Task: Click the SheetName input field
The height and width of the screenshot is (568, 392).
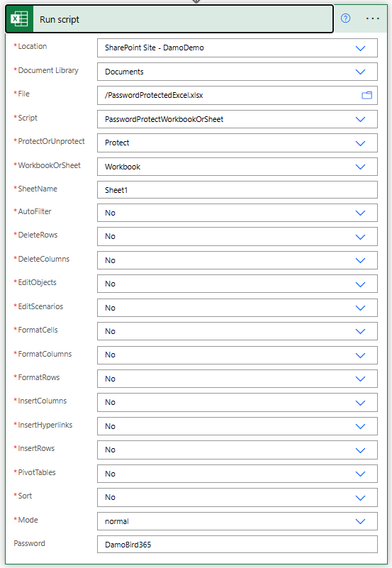Action: point(237,190)
